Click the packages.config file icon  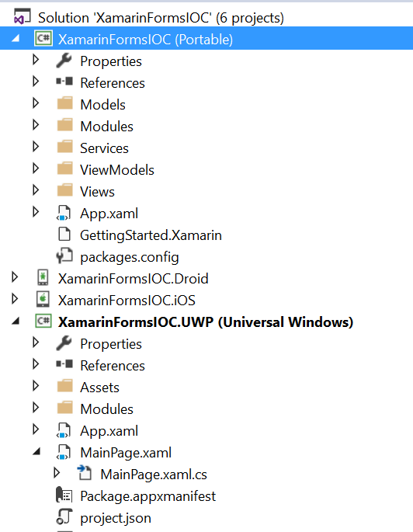(x=64, y=256)
